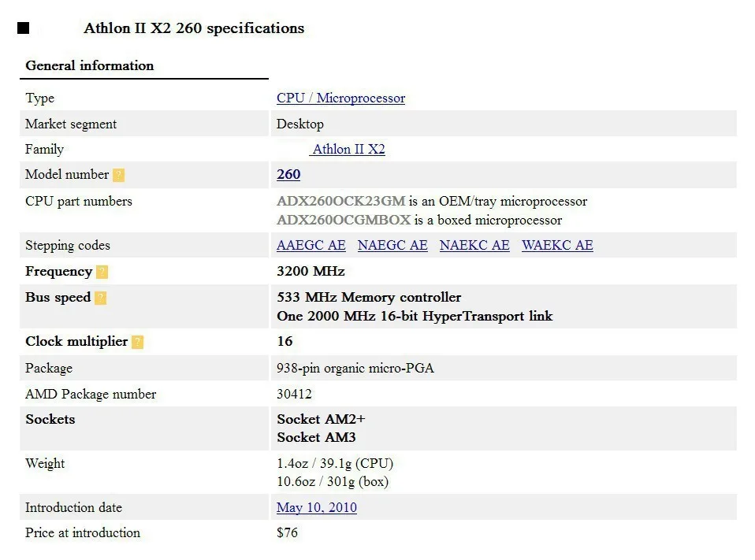This screenshot has width=755, height=560.
Task: Click the 'Family' row label
Action: [44, 150]
